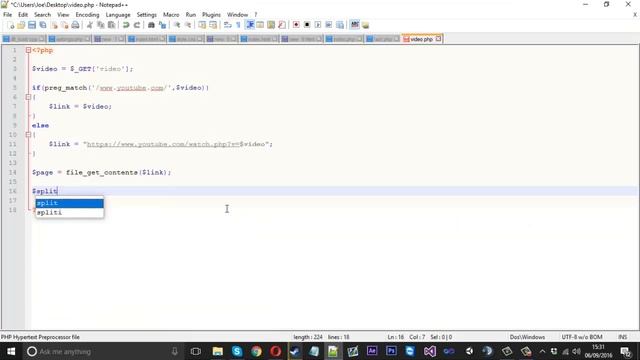Viewport: 640px width, 360px height.
Task: Open Find with the binoculars icon
Action: click(151, 25)
